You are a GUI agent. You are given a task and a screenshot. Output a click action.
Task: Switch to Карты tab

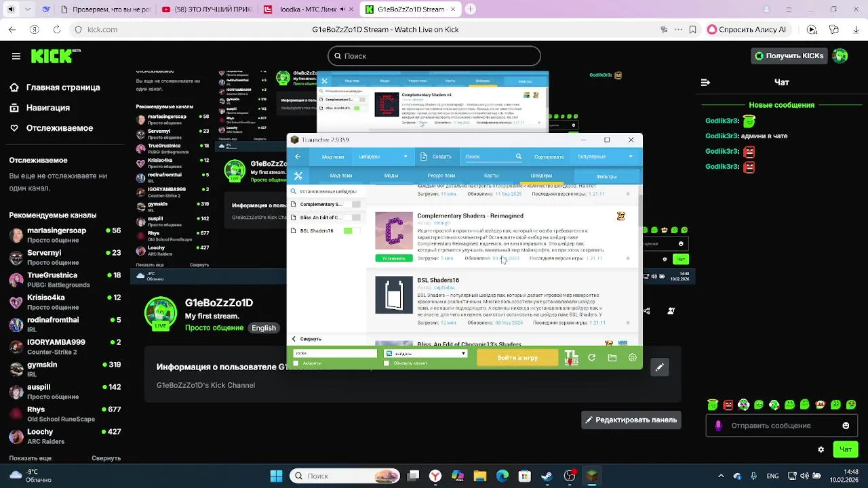492,176
